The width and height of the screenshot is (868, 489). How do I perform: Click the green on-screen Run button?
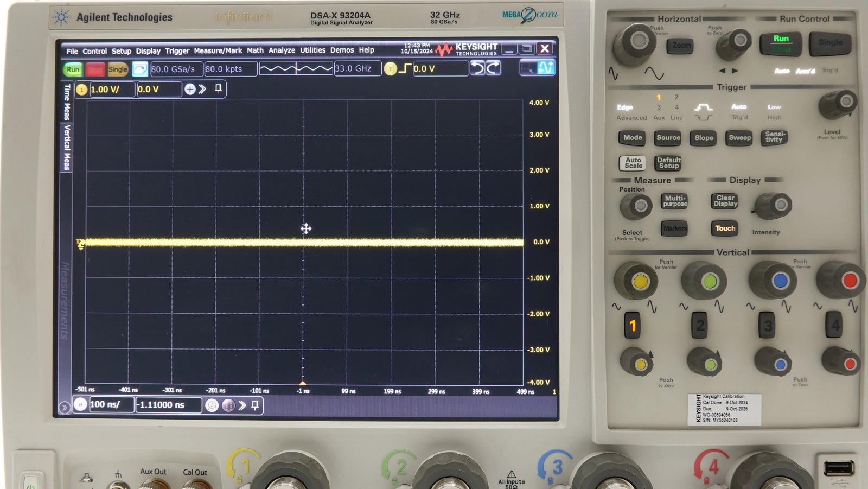(73, 69)
